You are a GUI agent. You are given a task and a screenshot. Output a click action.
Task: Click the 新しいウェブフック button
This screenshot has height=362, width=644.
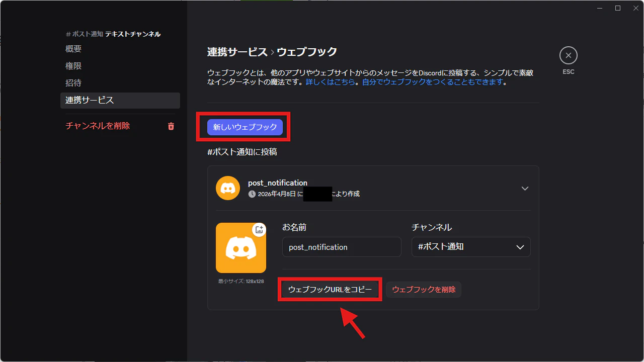[x=245, y=127]
